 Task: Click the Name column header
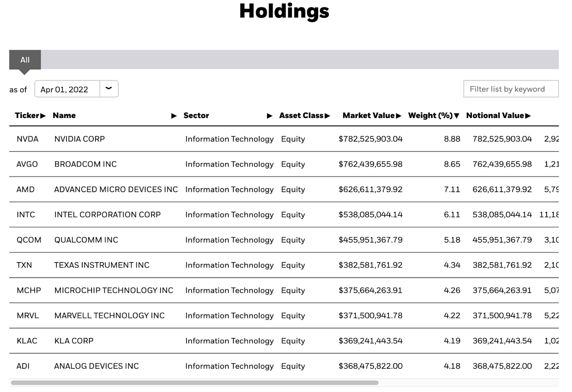[x=64, y=115]
